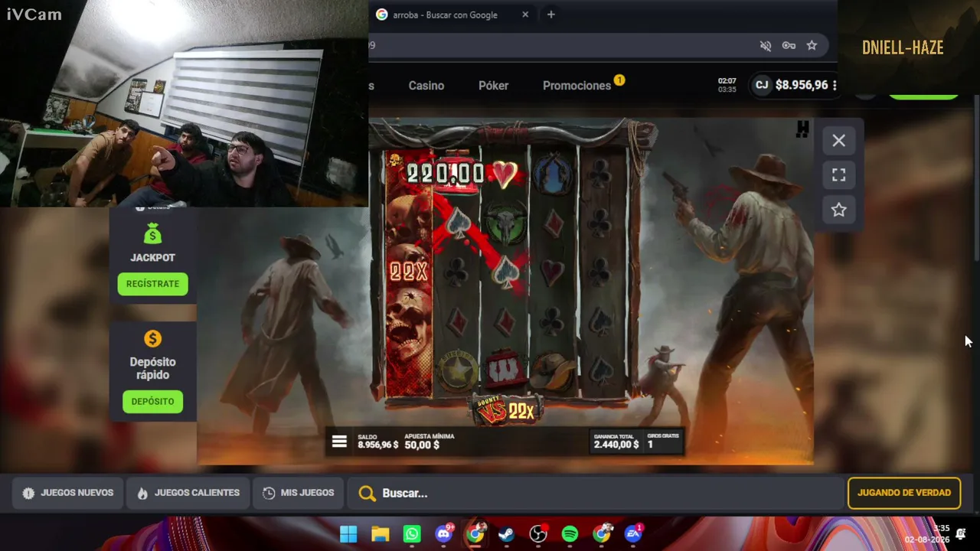Open the MIS JUEGOS category
This screenshot has height=551, width=980.
click(298, 493)
